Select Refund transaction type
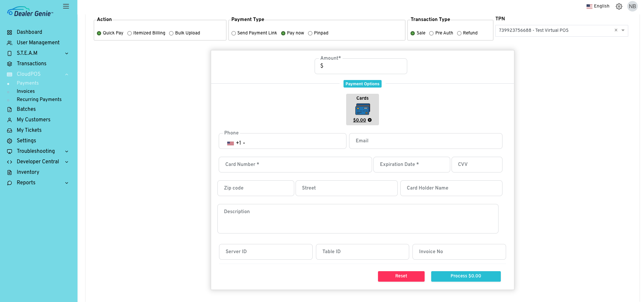Screen dimensions: 644x302 point(459,33)
